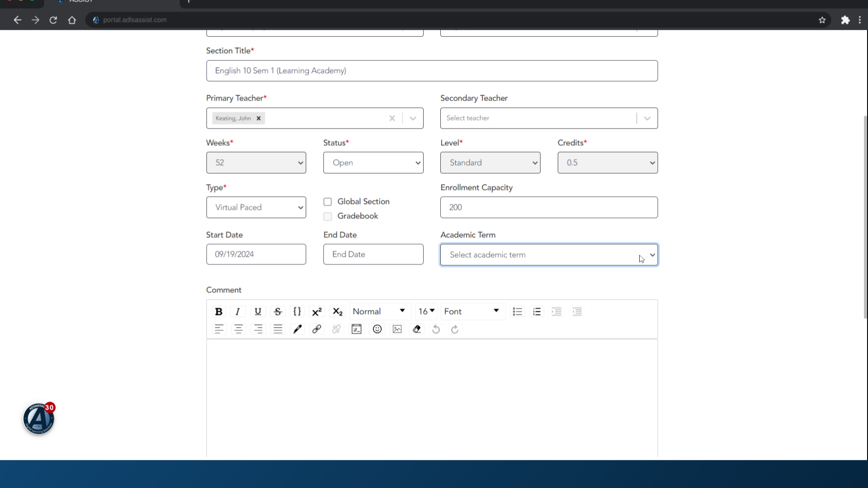Open the Secondary Teacher select list

click(x=549, y=118)
